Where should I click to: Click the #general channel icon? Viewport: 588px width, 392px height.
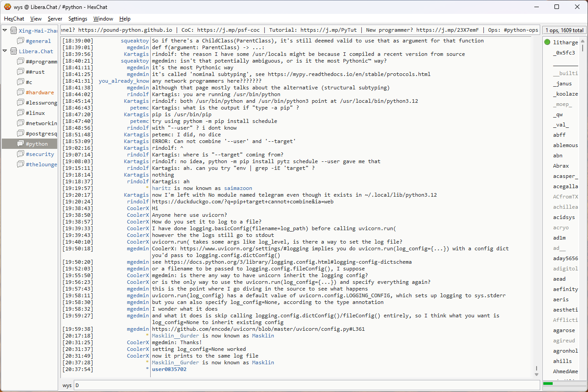point(21,41)
